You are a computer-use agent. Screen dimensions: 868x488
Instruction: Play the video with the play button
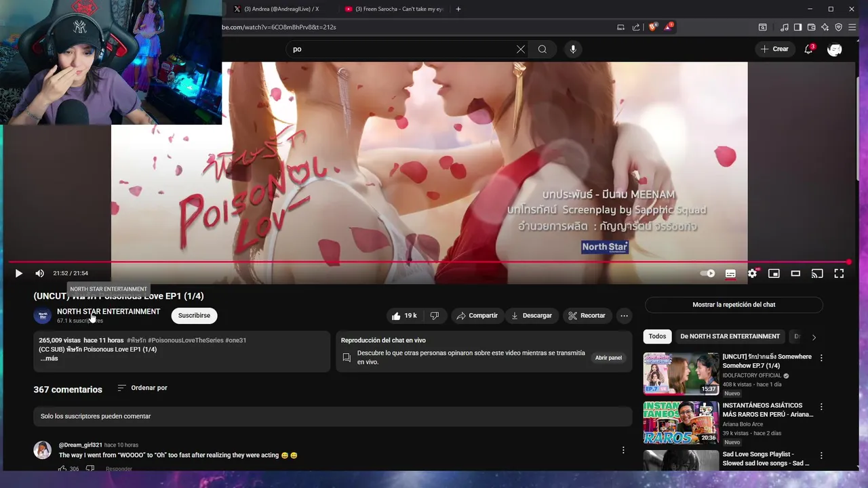(18, 273)
